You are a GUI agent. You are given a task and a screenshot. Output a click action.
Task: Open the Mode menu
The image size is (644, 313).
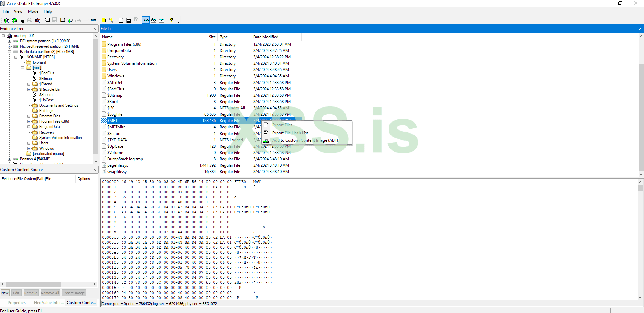[x=33, y=11]
